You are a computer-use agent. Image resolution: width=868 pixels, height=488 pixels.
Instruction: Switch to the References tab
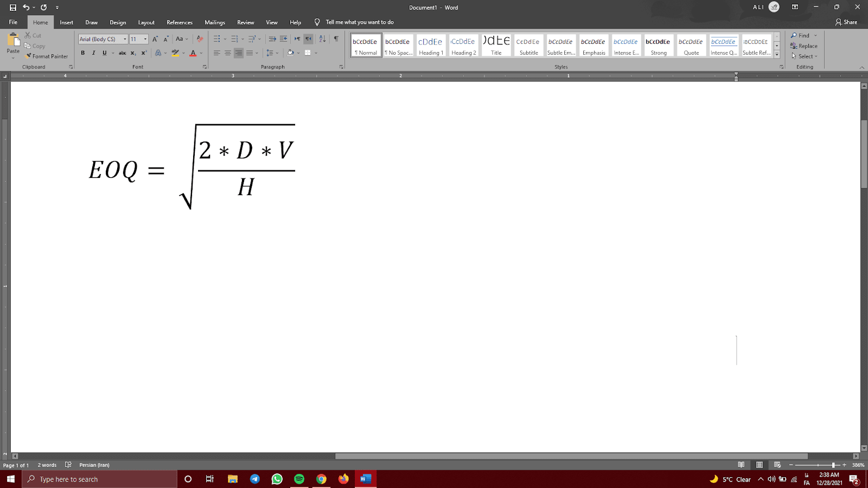pyautogui.click(x=180, y=22)
